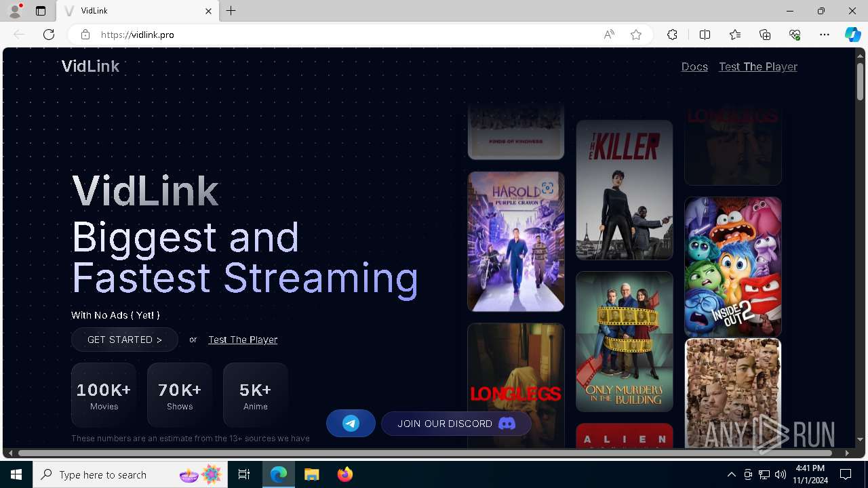This screenshot has height=488, width=868.
Task: Open Task View
Action: pyautogui.click(x=244, y=474)
